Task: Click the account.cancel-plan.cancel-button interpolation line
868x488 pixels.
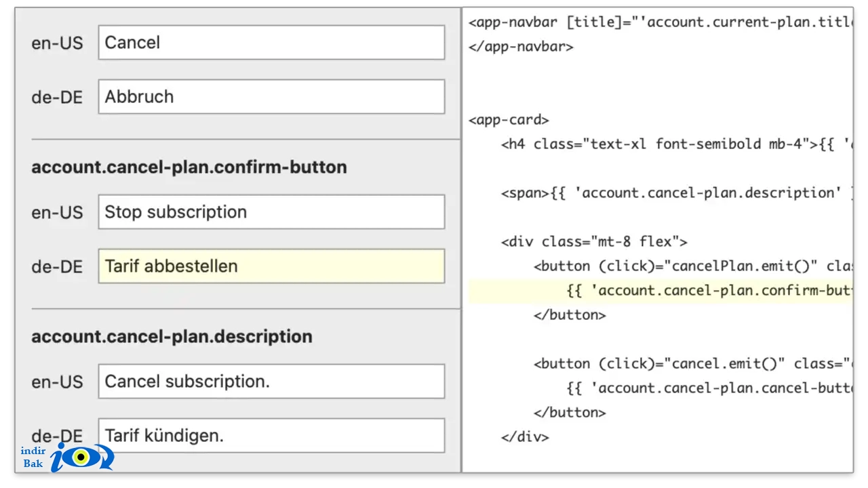Action: click(x=709, y=388)
